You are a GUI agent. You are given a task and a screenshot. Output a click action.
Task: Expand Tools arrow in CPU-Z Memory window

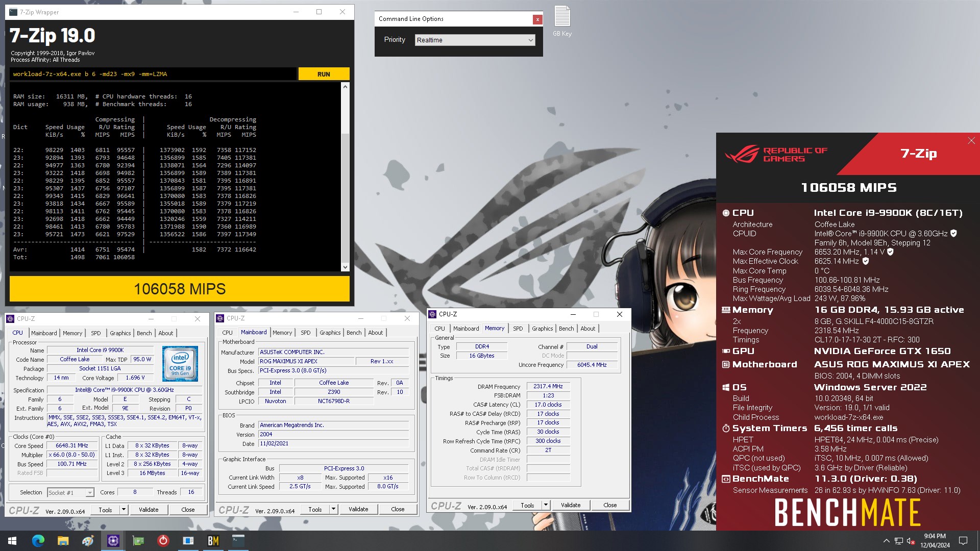click(x=546, y=505)
